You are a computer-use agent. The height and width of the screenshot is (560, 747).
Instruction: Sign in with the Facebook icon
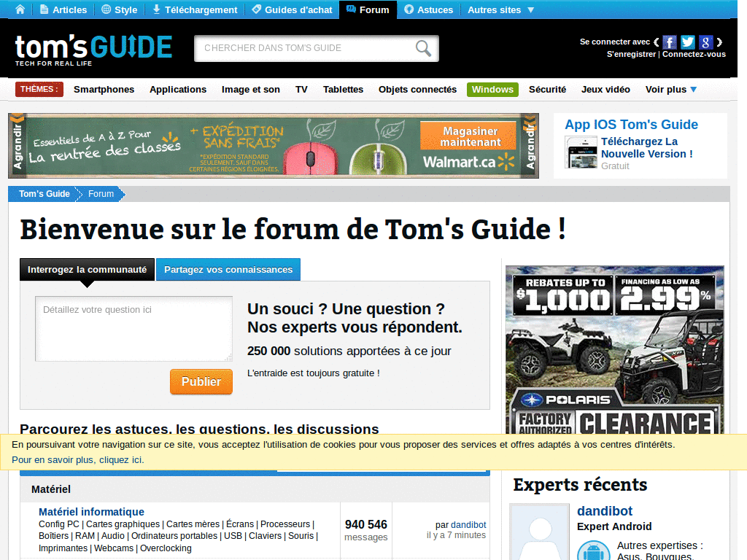coord(670,42)
